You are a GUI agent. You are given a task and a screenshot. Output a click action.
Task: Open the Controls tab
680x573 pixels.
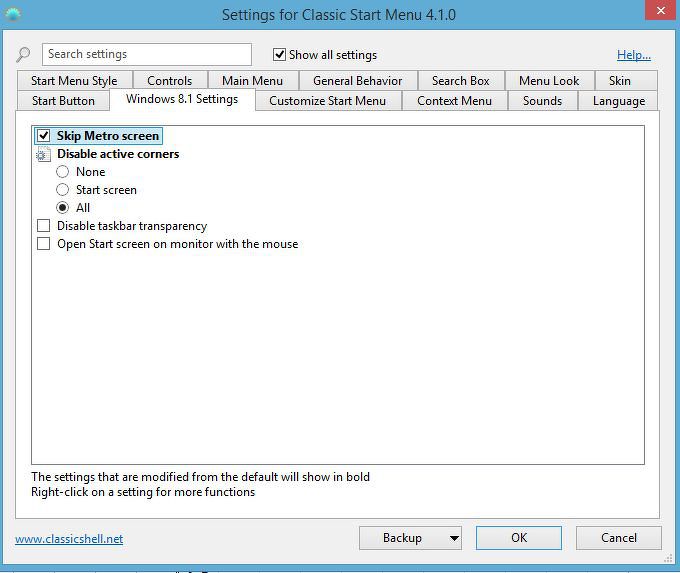coord(170,81)
